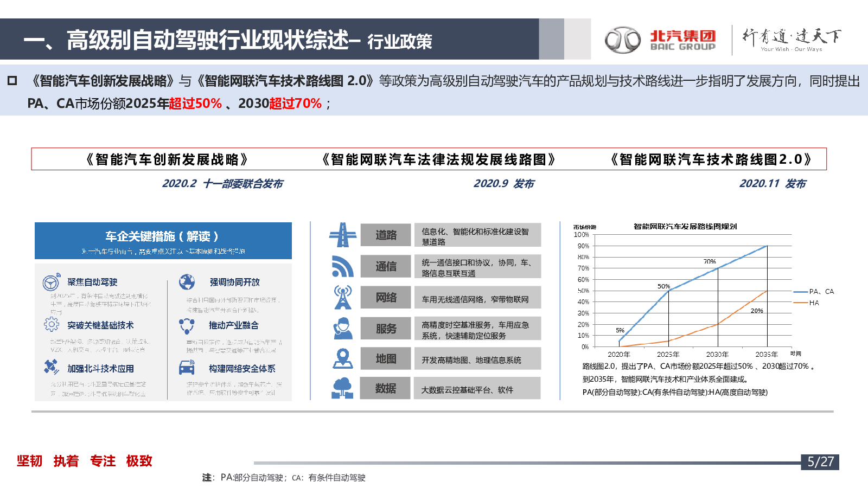Click the customer service icon beside 服务
The height and width of the screenshot is (488, 868).
pyautogui.click(x=343, y=328)
